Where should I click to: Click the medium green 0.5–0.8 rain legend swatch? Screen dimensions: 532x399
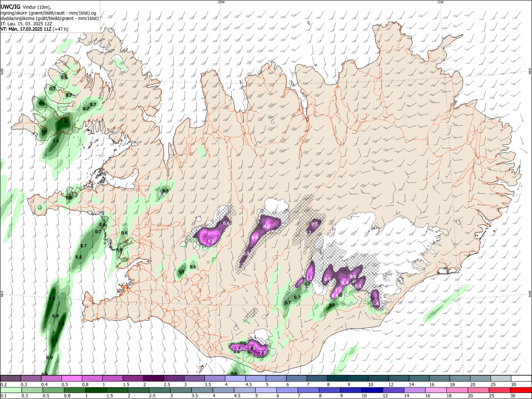point(54,390)
